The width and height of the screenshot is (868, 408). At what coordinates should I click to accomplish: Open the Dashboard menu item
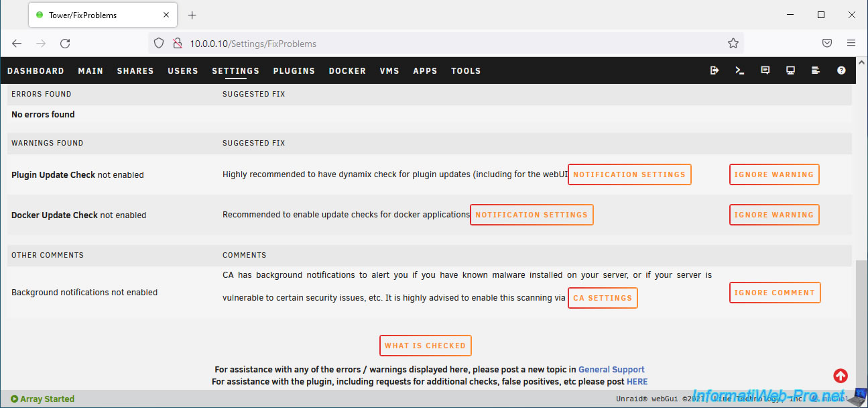tap(36, 70)
